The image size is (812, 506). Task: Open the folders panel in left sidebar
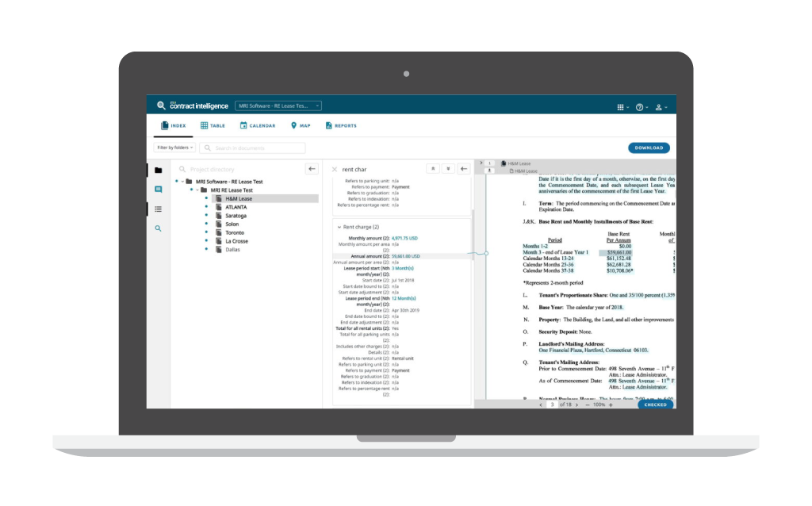coord(159,171)
